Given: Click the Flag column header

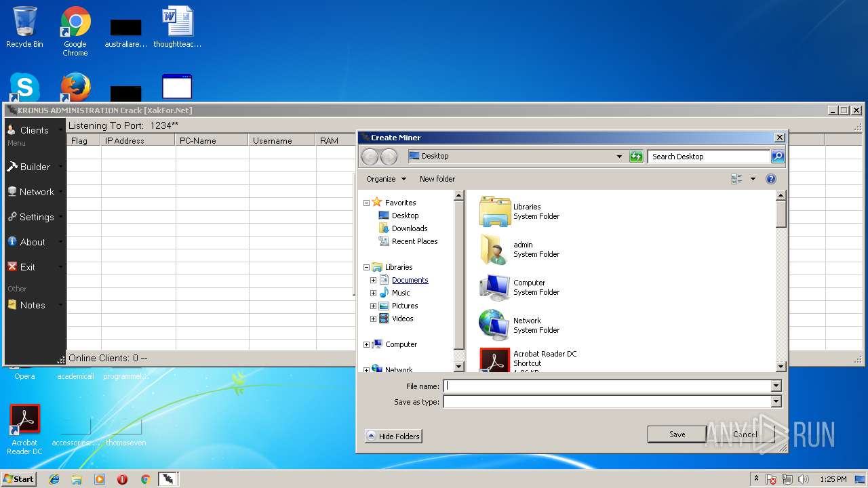Looking at the screenshot, I should coord(84,140).
